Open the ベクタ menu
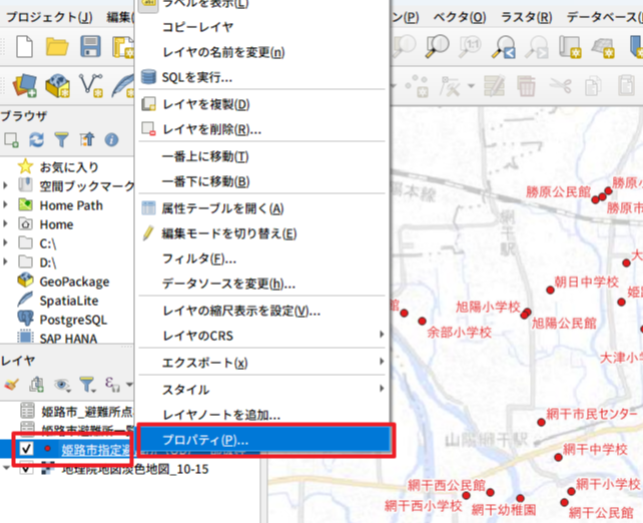The height and width of the screenshot is (523, 643). pyautogui.click(x=464, y=17)
